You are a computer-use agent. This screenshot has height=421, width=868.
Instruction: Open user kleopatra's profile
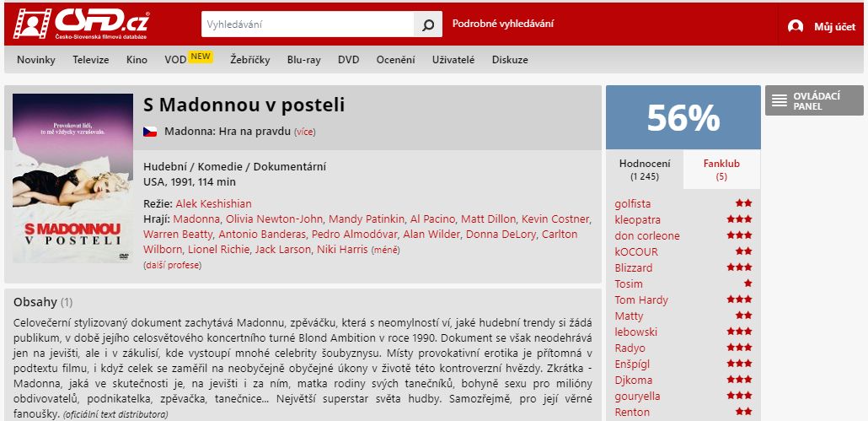click(x=637, y=220)
